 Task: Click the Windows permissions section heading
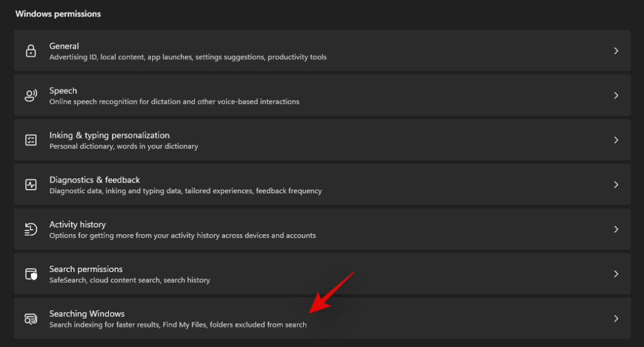(x=58, y=14)
